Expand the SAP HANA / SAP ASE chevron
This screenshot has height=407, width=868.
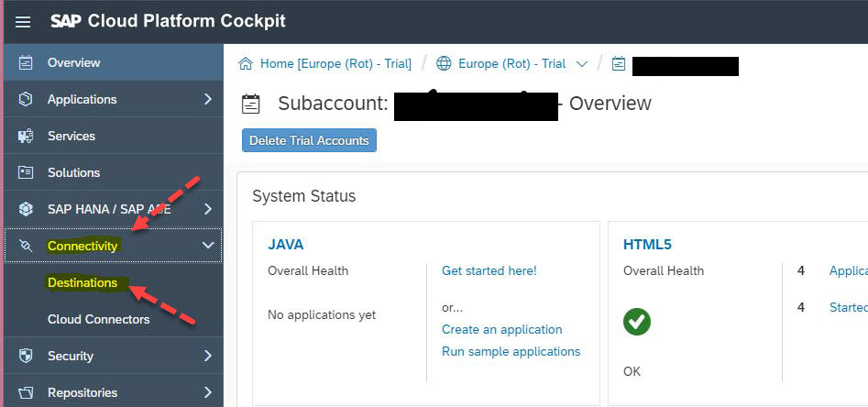(x=208, y=209)
